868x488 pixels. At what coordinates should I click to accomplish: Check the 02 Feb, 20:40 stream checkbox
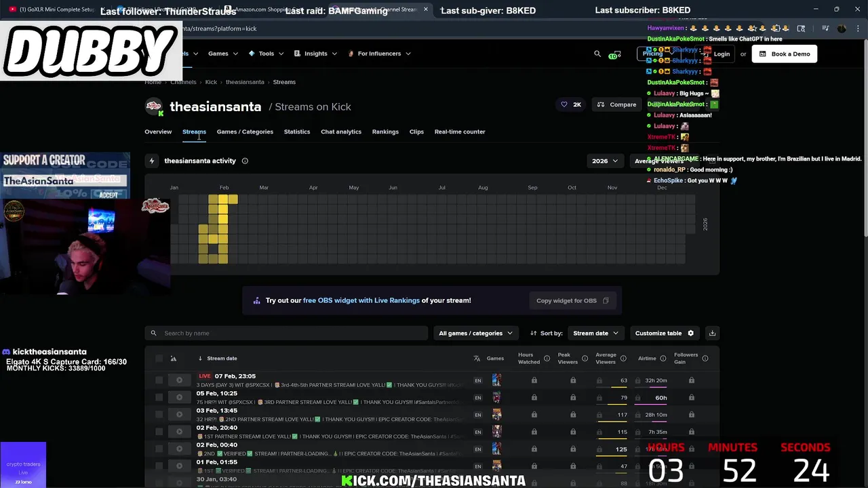(x=159, y=432)
